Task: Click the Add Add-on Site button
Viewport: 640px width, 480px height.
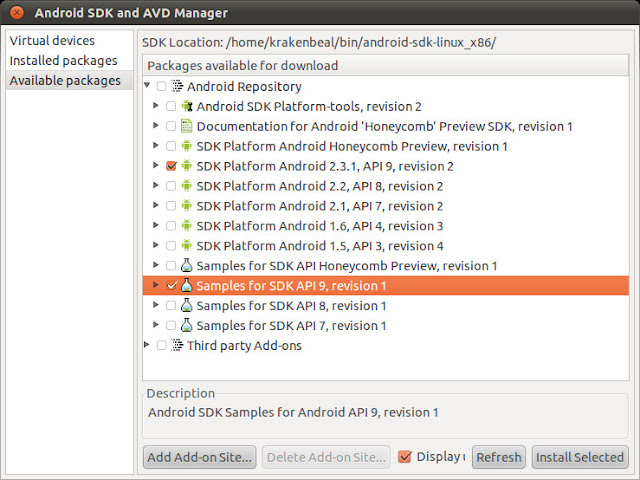Action: (x=200, y=457)
